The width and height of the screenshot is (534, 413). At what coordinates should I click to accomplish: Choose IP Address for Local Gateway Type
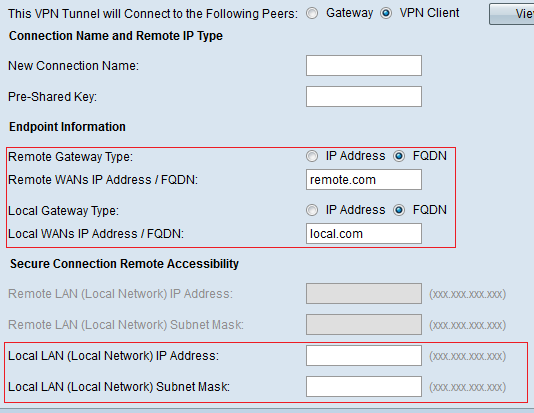tap(312, 210)
